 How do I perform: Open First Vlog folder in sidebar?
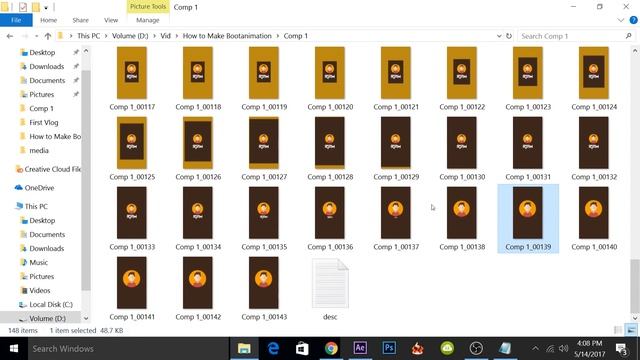point(44,122)
